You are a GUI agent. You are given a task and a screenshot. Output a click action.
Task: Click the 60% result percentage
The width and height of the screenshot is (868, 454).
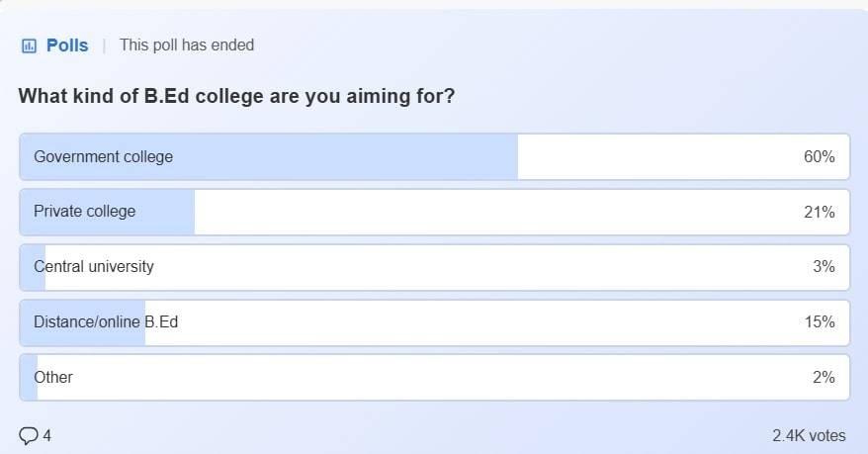click(x=820, y=157)
